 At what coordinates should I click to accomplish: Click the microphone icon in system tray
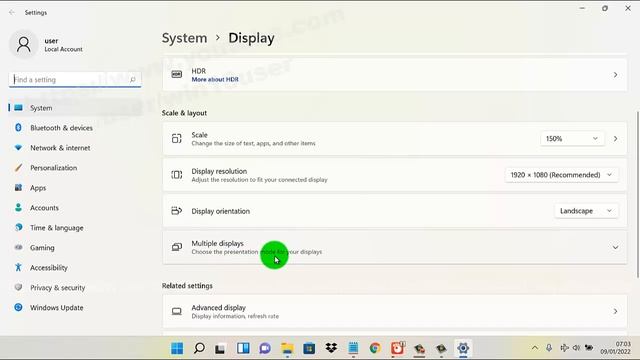point(549,348)
